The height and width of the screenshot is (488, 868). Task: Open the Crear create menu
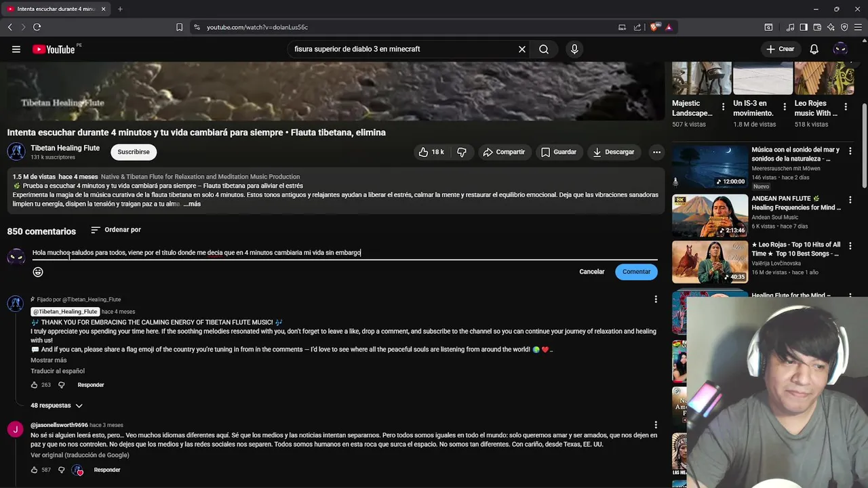click(780, 49)
